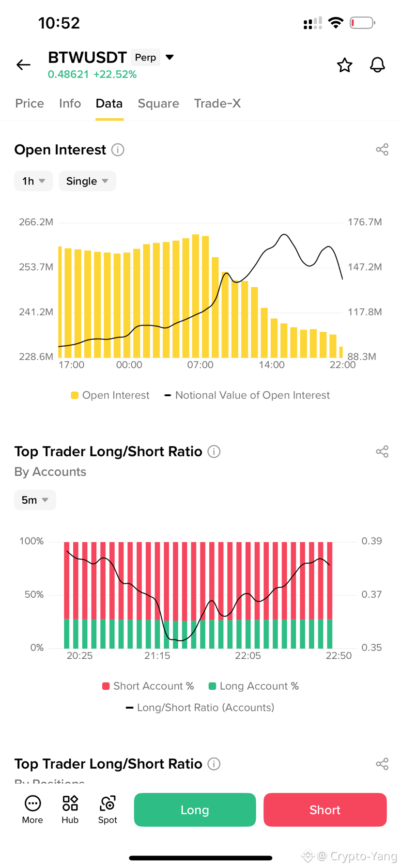Open price alerts with bell icon
401x868 pixels.
tap(377, 65)
